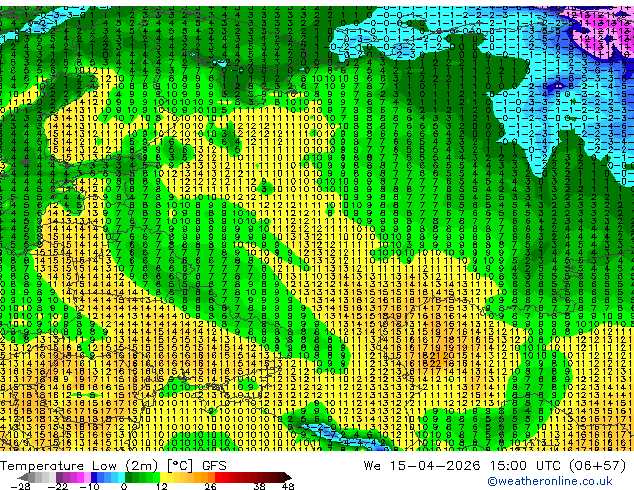Click the 26 label on color scale
The image size is (634, 490).
tap(210, 486)
